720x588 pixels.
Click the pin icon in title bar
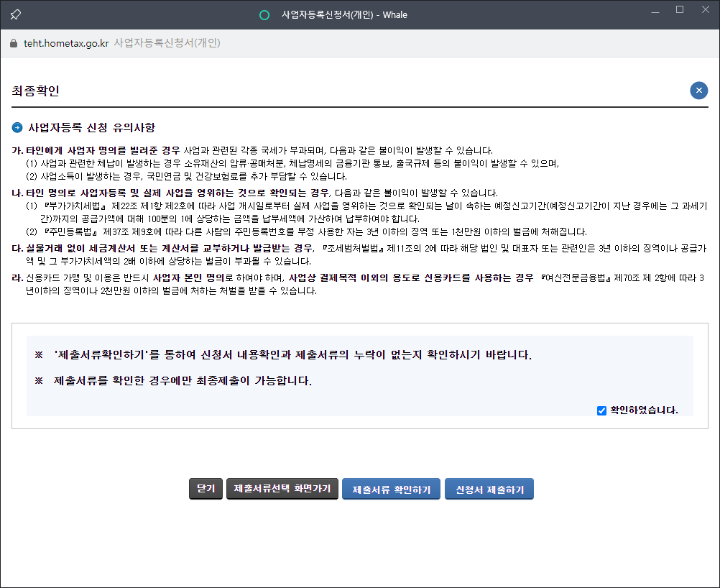[x=16, y=14]
